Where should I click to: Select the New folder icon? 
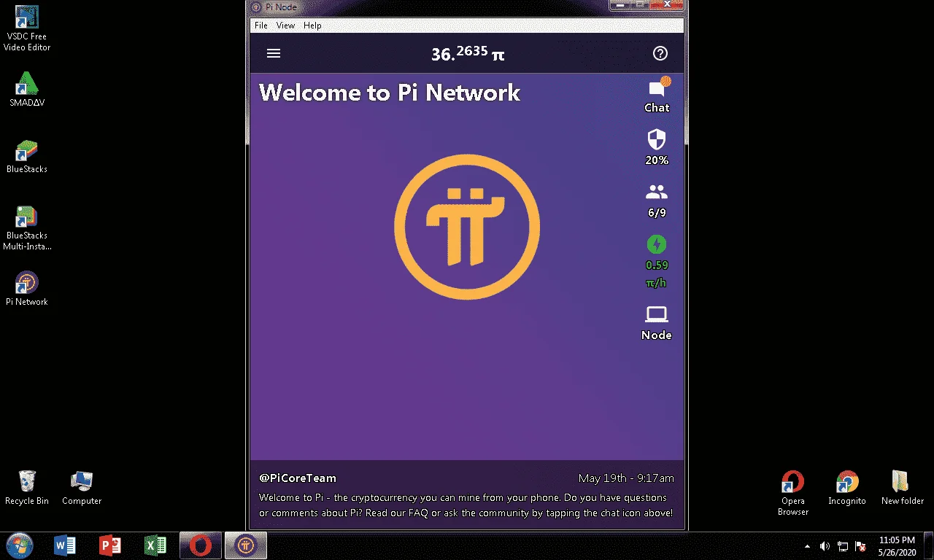click(x=902, y=488)
